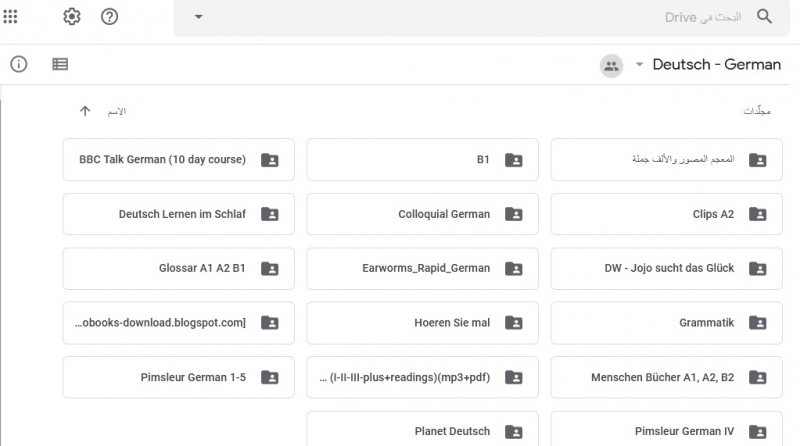The height and width of the screenshot is (446, 800).
Task: Select Deutsch Lernen im Schlaf folder
Action: coord(179,214)
